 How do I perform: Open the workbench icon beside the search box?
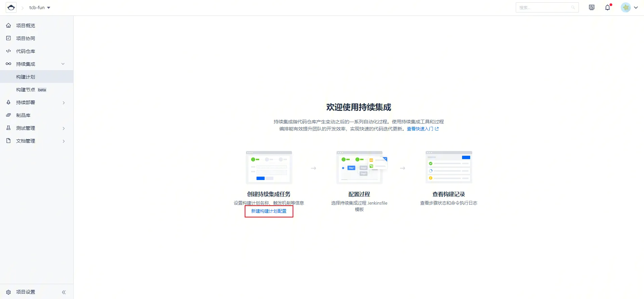(591, 7)
